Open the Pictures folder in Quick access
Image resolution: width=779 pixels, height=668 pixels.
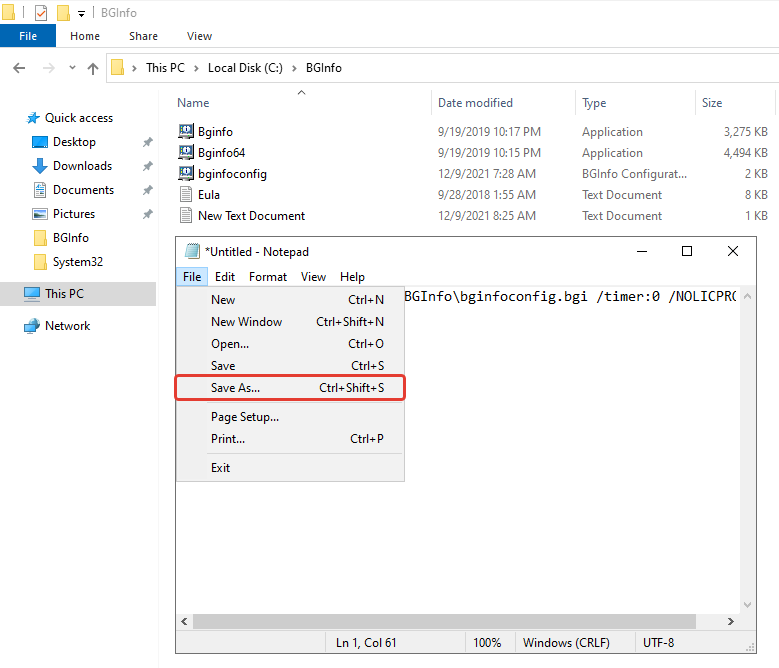point(73,214)
